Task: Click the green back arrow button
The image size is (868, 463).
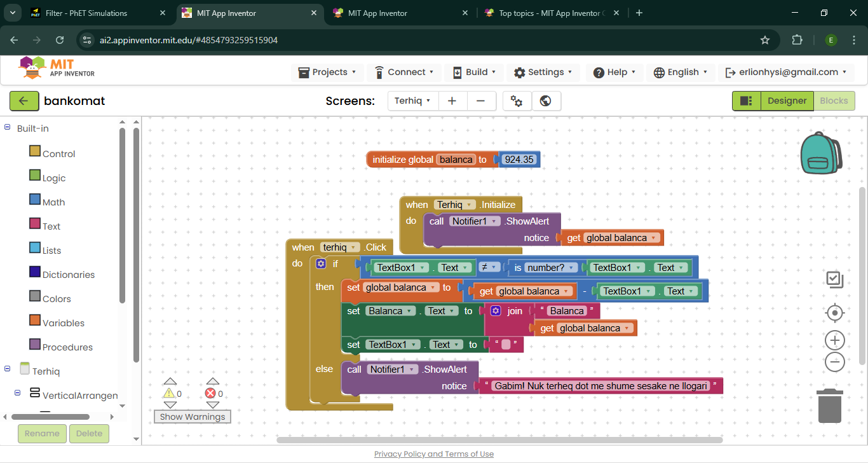Action: 24,100
